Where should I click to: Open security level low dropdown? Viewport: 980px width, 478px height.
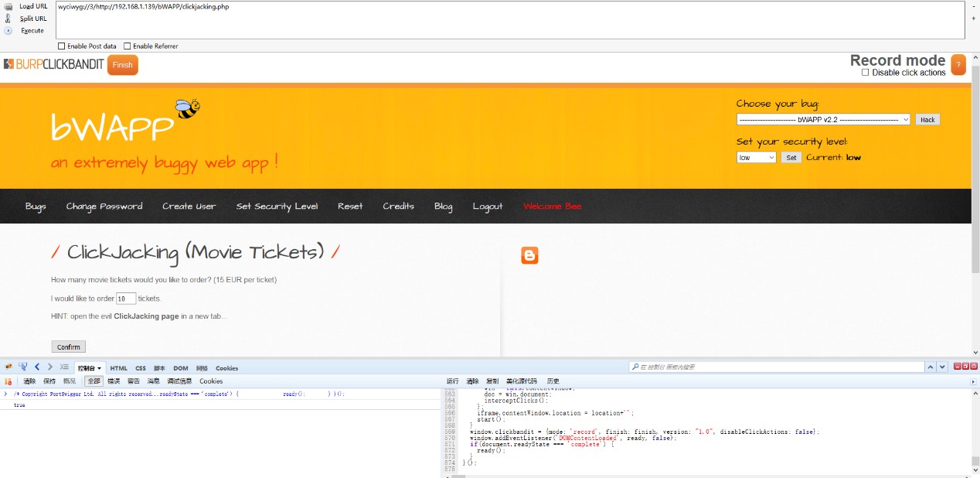pos(756,157)
